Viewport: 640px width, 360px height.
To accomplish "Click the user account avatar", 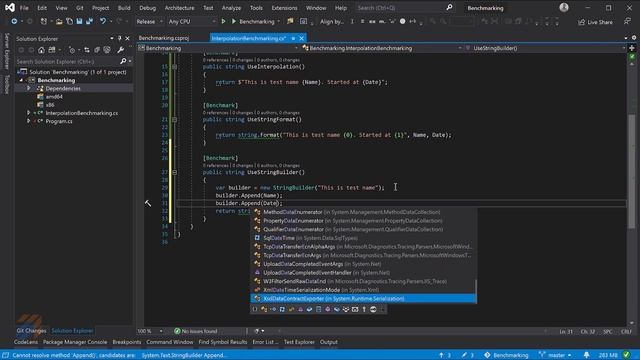I will click(564, 7).
